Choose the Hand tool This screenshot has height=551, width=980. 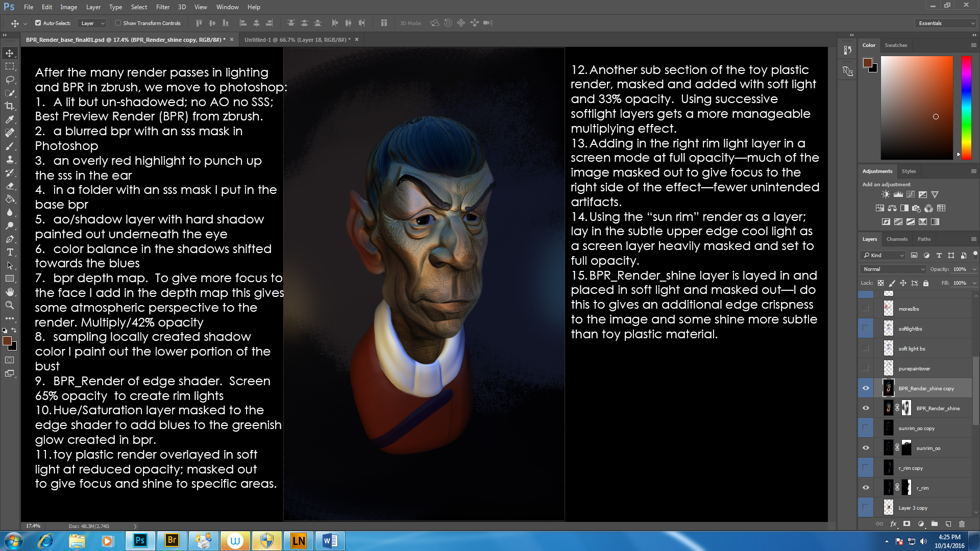[x=10, y=292]
